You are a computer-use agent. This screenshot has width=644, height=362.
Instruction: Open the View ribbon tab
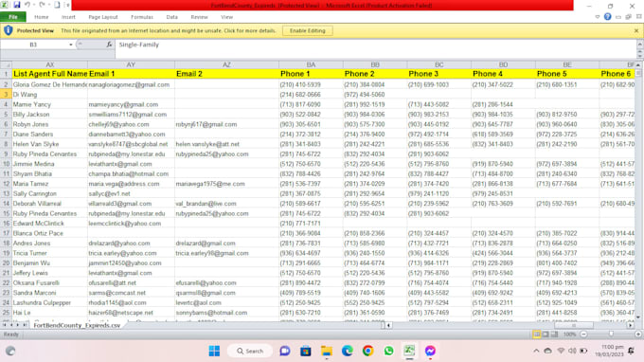click(226, 17)
